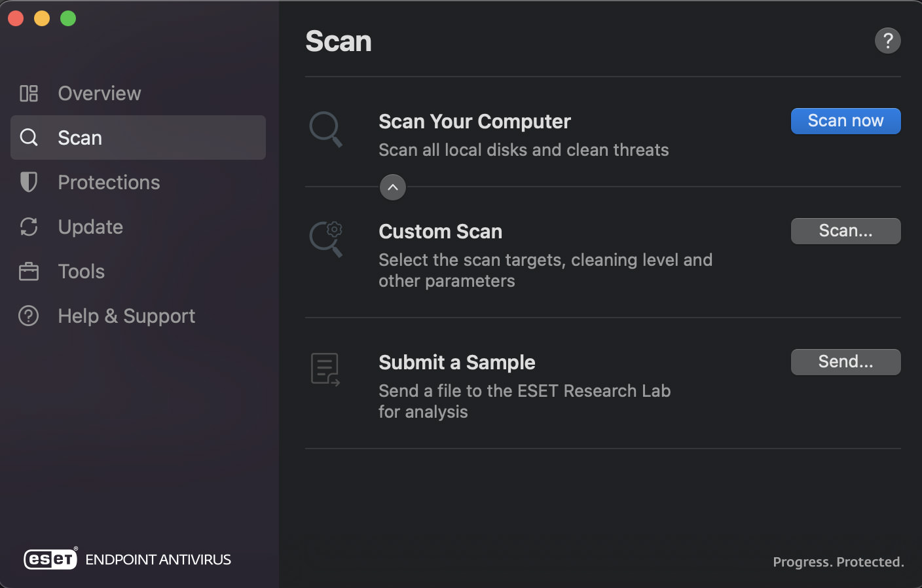
Task: Click the Protections shield icon
Action: click(x=29, y=182)
